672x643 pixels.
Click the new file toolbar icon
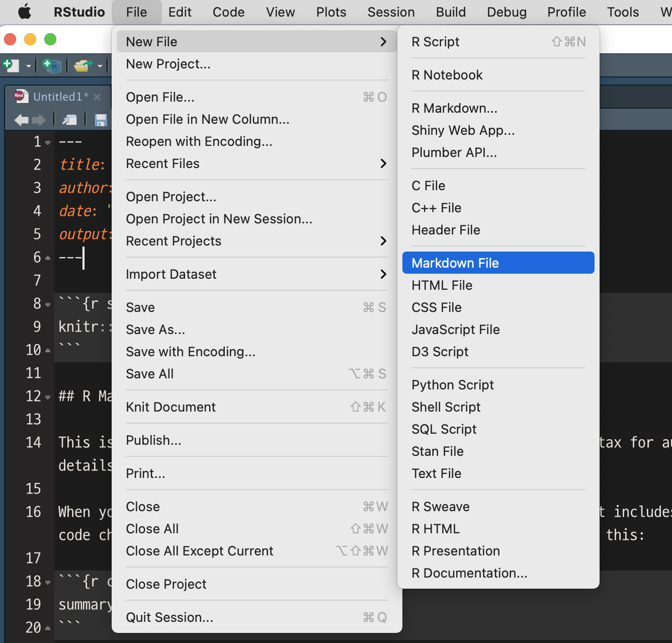(11, 65)
